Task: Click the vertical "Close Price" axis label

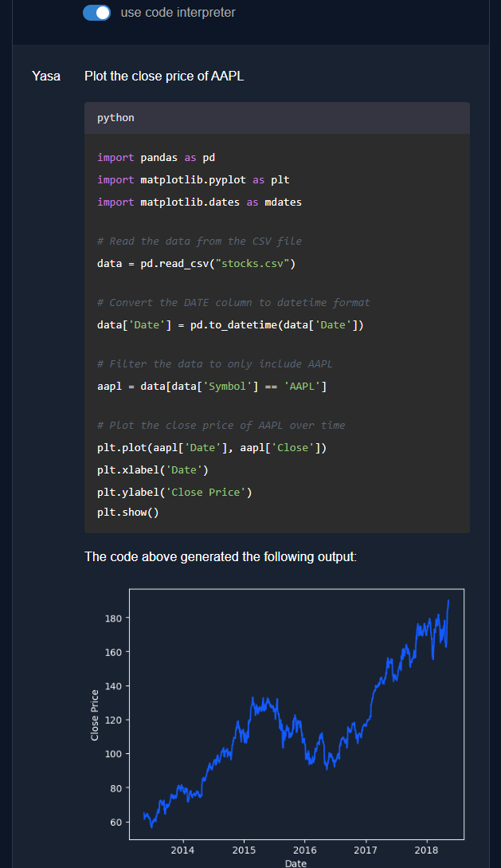Action: [x=95, y=715]
